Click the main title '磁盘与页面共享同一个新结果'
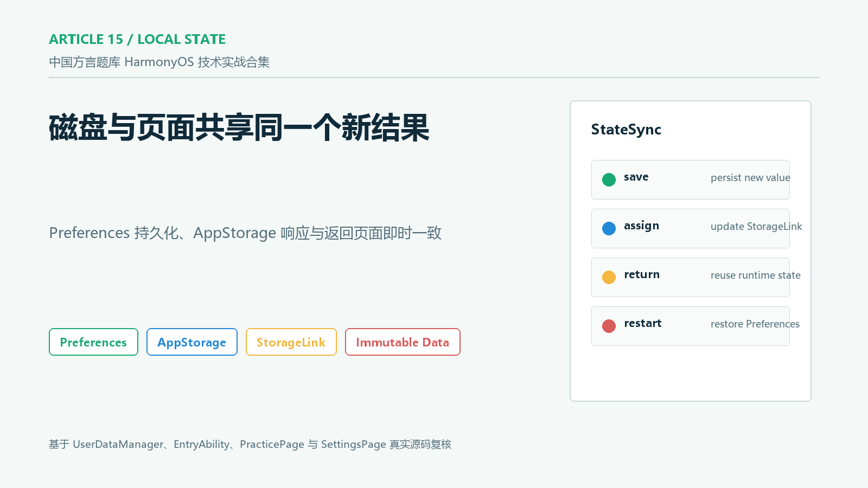 coord(239,128)
